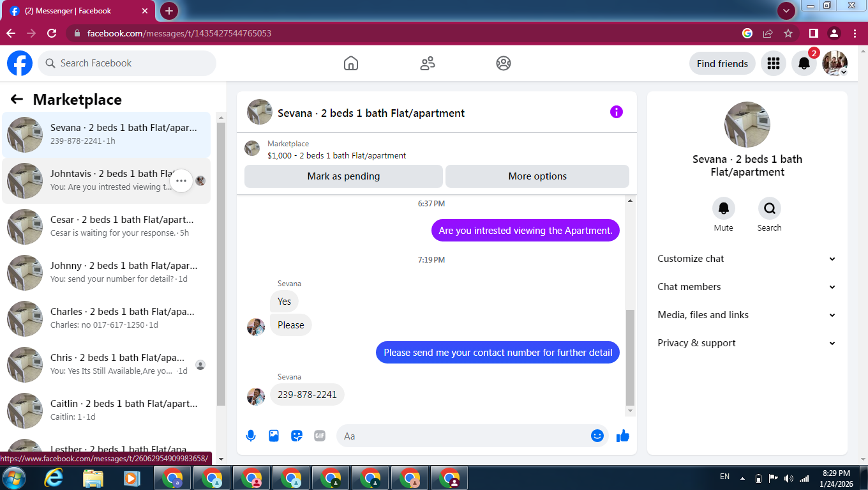Click Find friends button
This screenshot has height=490, width=868.
pos(722,63)
